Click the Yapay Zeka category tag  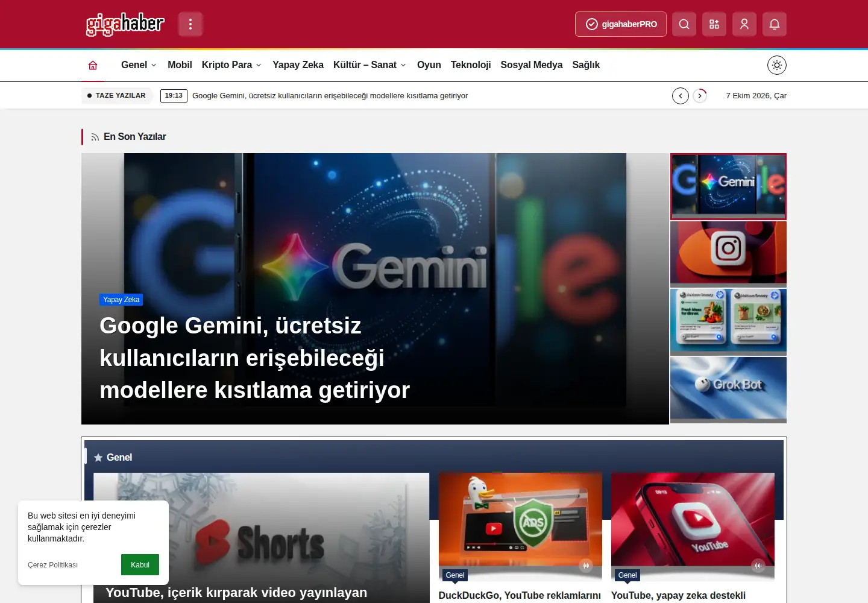click(121, 300)
